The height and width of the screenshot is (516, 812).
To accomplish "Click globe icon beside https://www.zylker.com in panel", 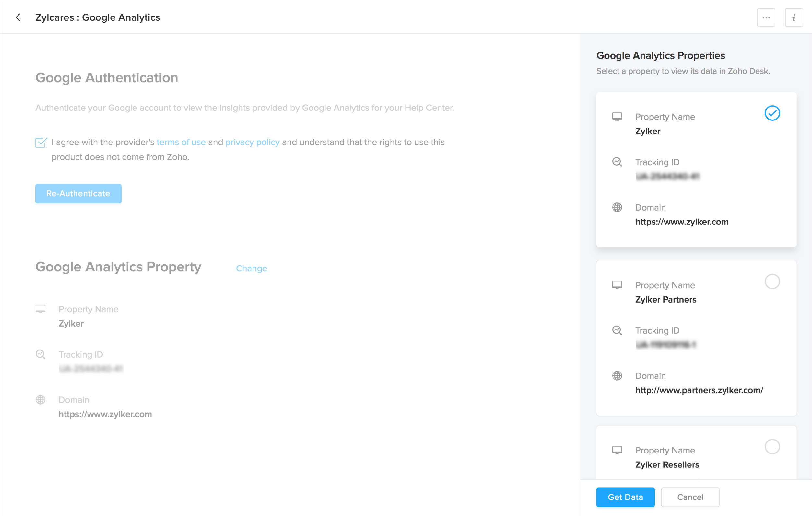I will coord(617,207).
